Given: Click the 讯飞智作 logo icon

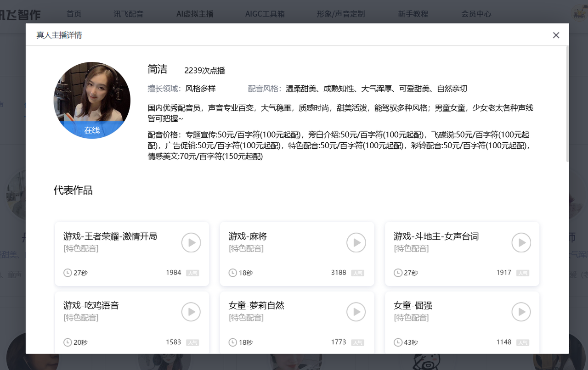Looking at the screenshot, I should click(21, 14).
